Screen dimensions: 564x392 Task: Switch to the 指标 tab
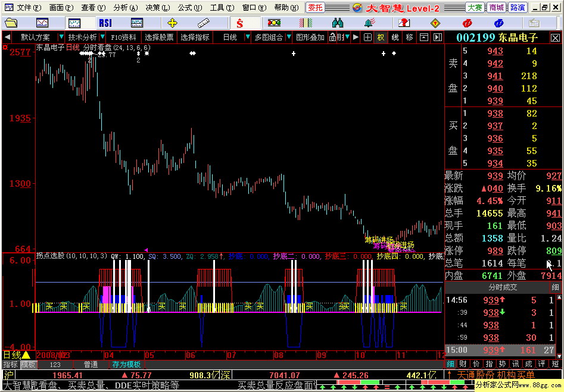coord(11,364)
